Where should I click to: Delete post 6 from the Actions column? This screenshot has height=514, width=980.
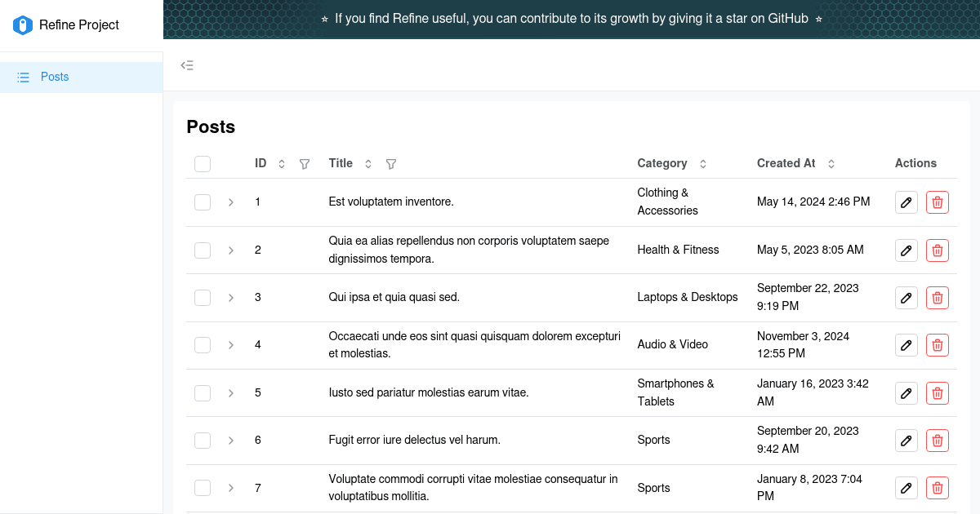(937, 440)
